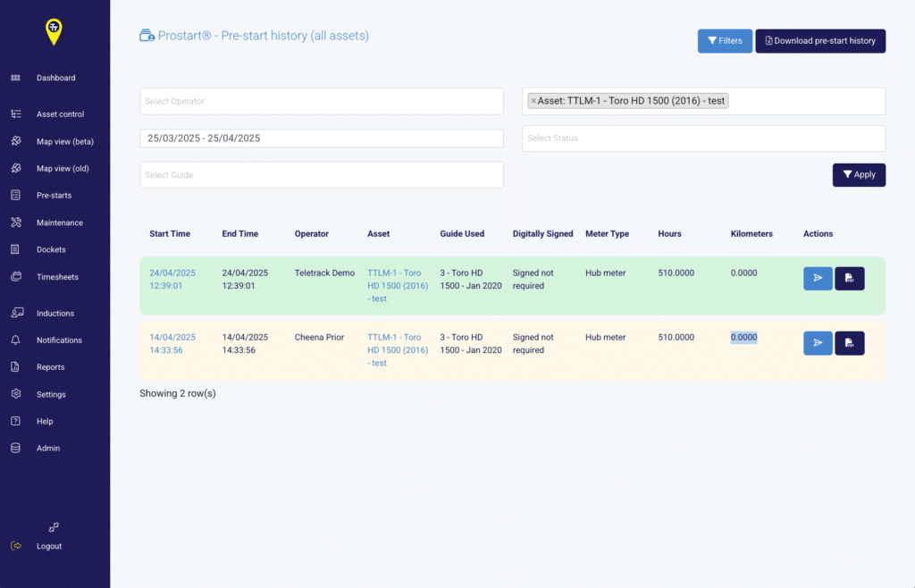Go to Reports in the sidebar
The height and width of the screenshot is (588, 915).
[50, 367]
